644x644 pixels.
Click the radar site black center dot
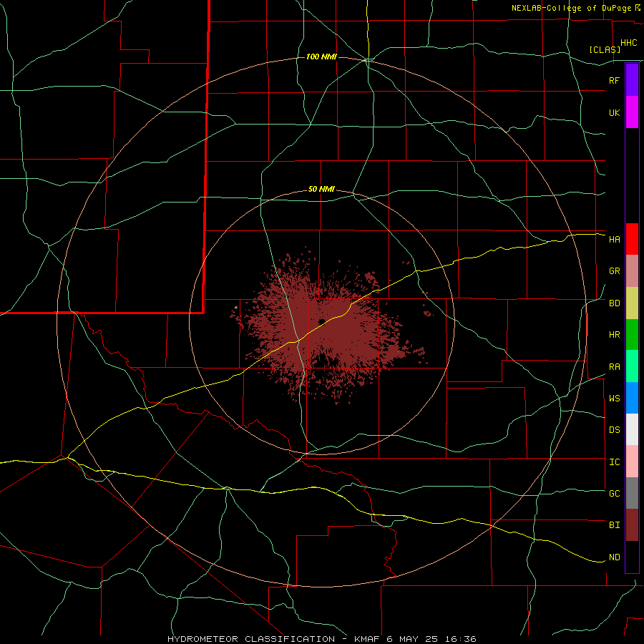coord(321,321)
